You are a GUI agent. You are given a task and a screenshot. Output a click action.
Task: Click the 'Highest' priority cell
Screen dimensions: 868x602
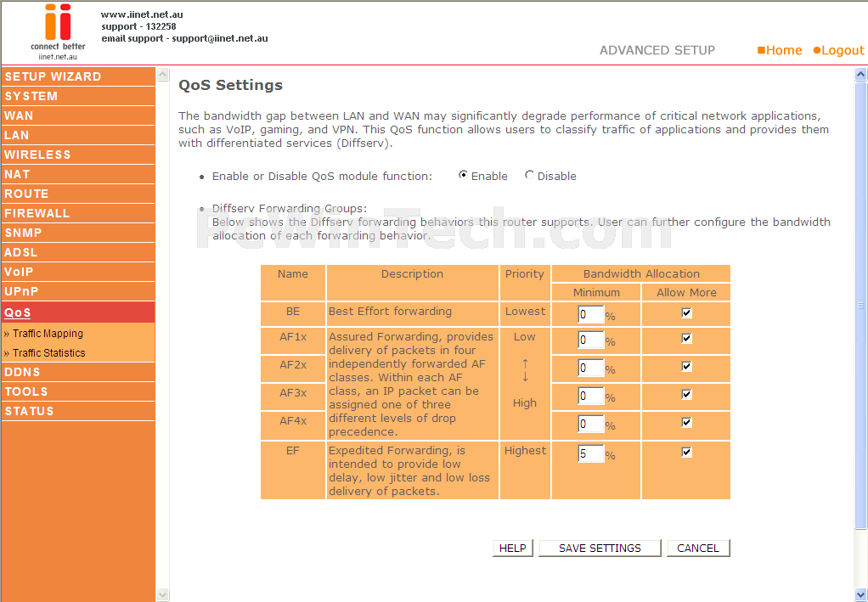(525, 470)
